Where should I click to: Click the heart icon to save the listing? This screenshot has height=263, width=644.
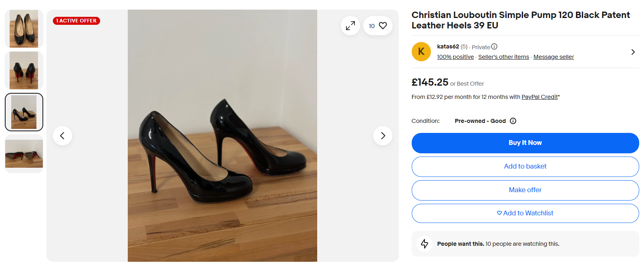(383, 25)
